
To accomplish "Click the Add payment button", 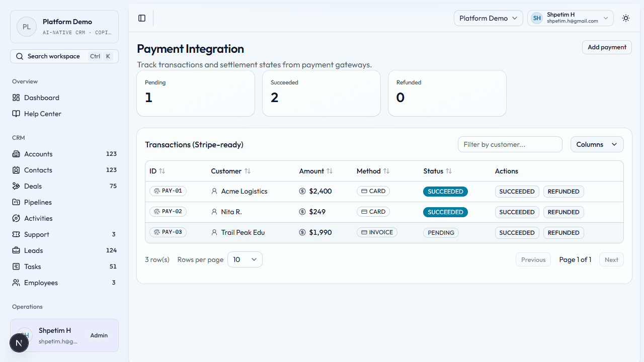I will [606, 47].
